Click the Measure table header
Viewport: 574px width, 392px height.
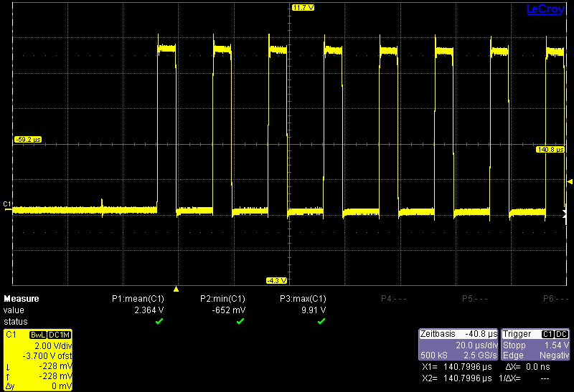pyautogui.click(x=22, y=299)
